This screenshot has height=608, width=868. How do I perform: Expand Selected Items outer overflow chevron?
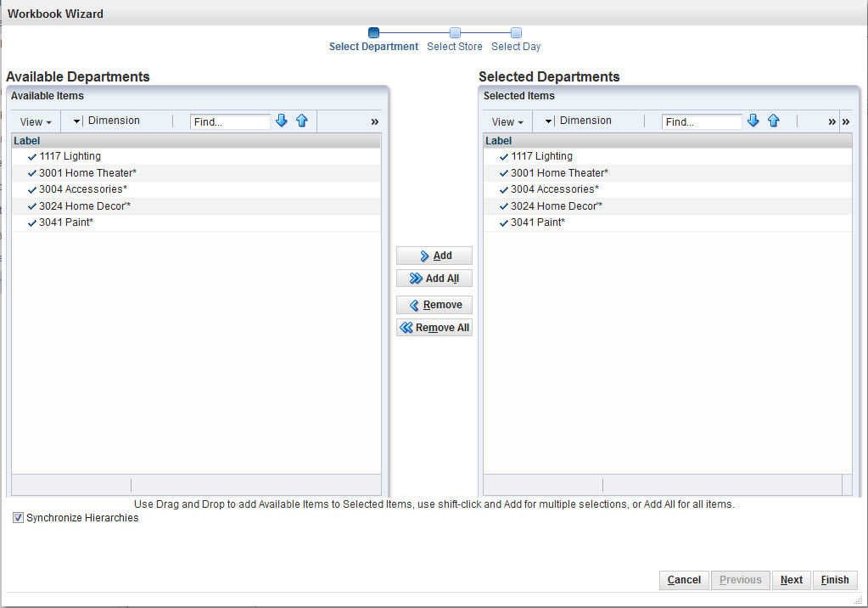(845, 121)
